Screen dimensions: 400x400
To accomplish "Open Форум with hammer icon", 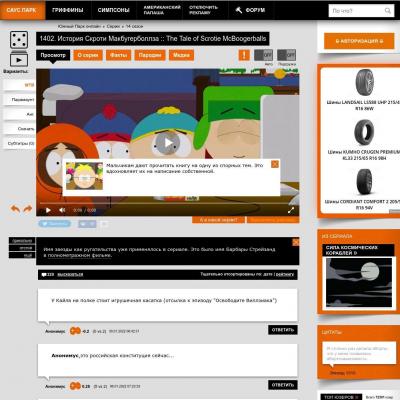I will click(250, 10).
